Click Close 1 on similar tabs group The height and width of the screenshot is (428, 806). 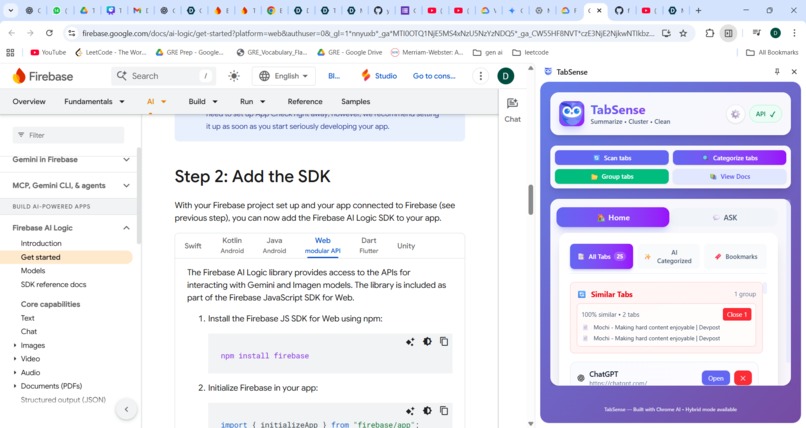coord(737,314)
